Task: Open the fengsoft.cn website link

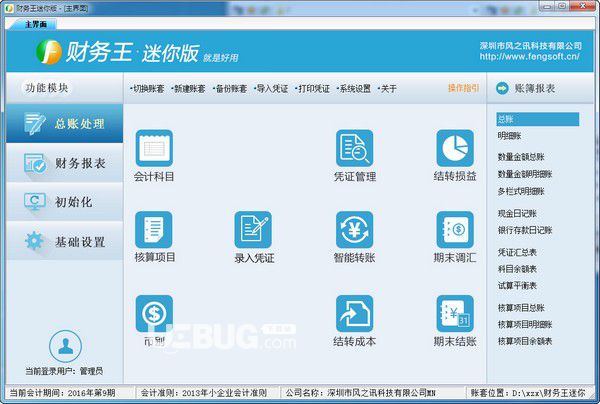Action: pos(530,57)
